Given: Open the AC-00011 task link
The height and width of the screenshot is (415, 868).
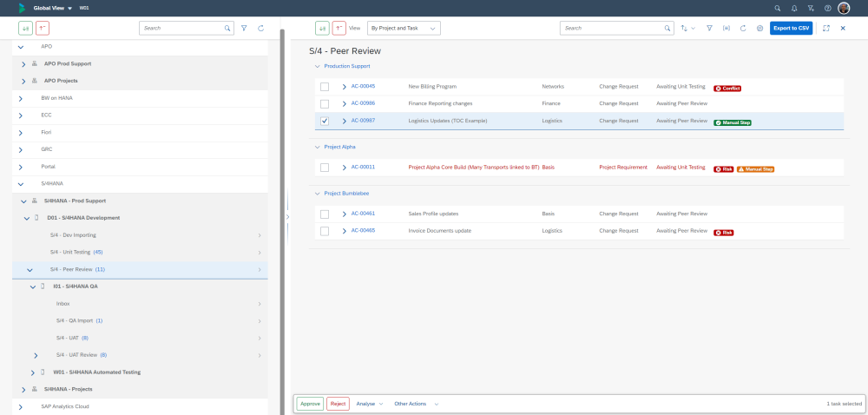Looking at the screenshot, I should (x=363, y=167).
